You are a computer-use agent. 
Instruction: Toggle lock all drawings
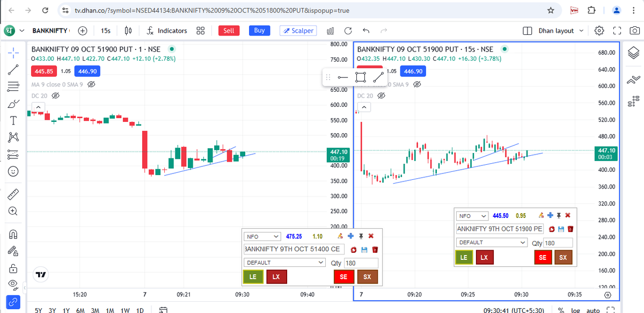(13, 267)
